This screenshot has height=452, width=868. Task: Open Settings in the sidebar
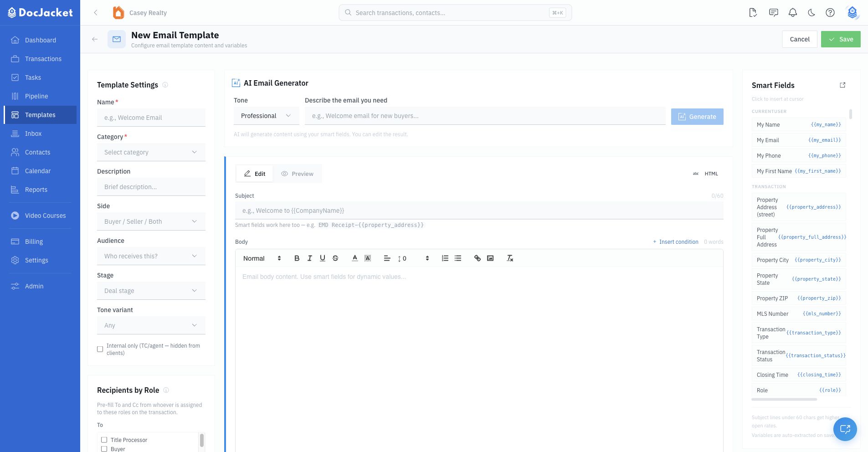click(40, 260)
